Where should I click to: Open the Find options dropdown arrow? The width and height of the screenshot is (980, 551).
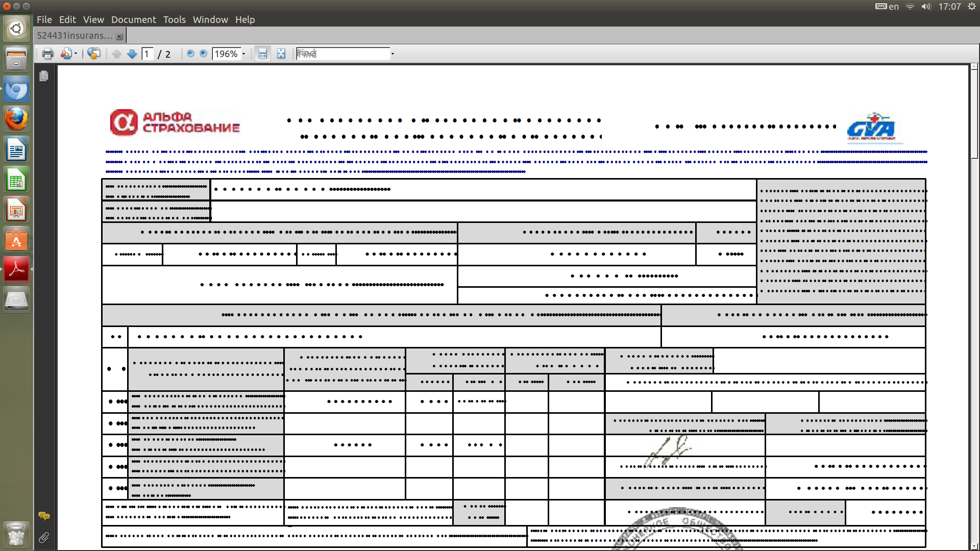coord(393,54)
